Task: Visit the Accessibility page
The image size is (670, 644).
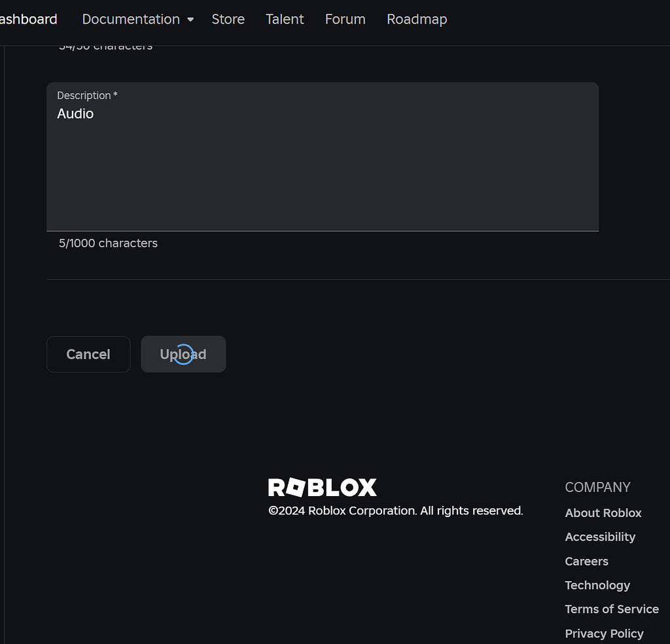Action: point(600,537)
